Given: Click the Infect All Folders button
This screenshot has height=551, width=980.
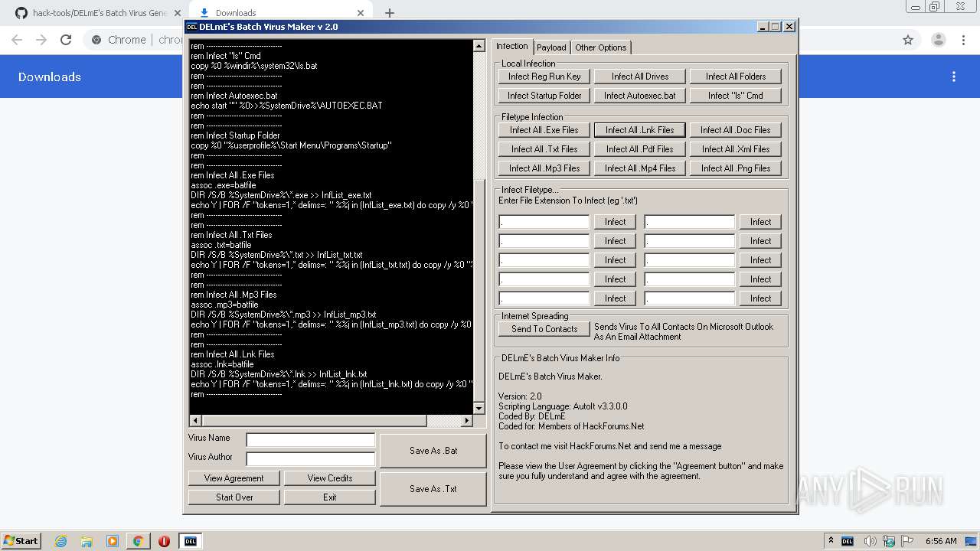Looking at the screenshot, I should click(736, 77).
